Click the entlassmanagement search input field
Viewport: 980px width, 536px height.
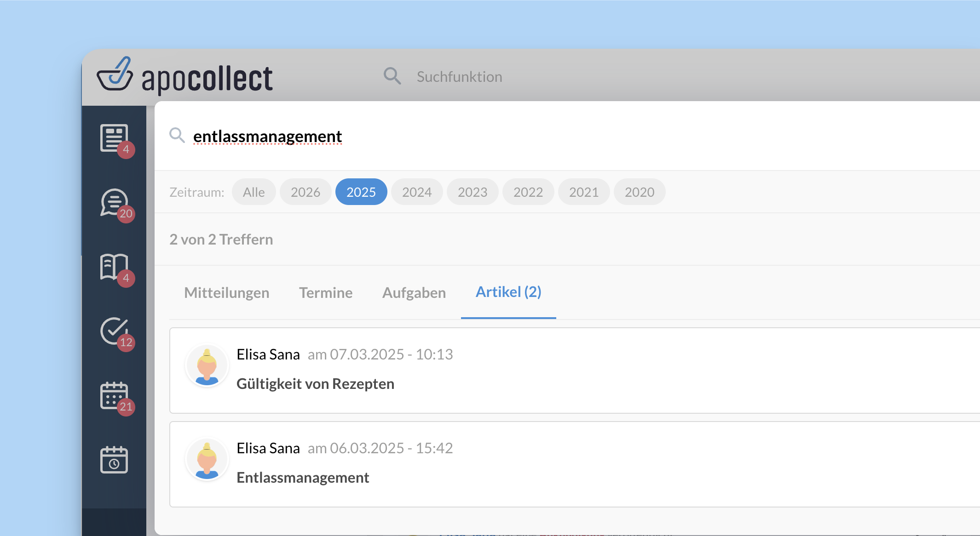(571, 136)
